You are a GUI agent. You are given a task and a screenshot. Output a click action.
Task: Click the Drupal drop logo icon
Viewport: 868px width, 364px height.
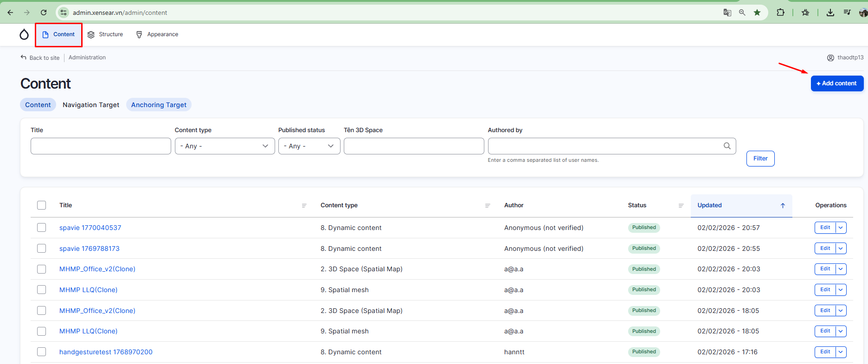pos(24,34)
